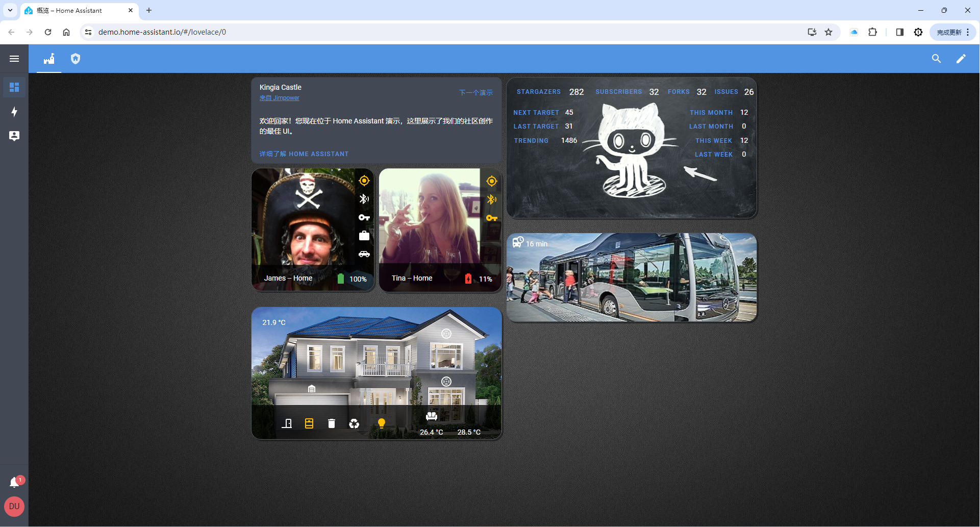Click ISSUES value 26
This screenshot has width=980, height=527.
(749, 92)
